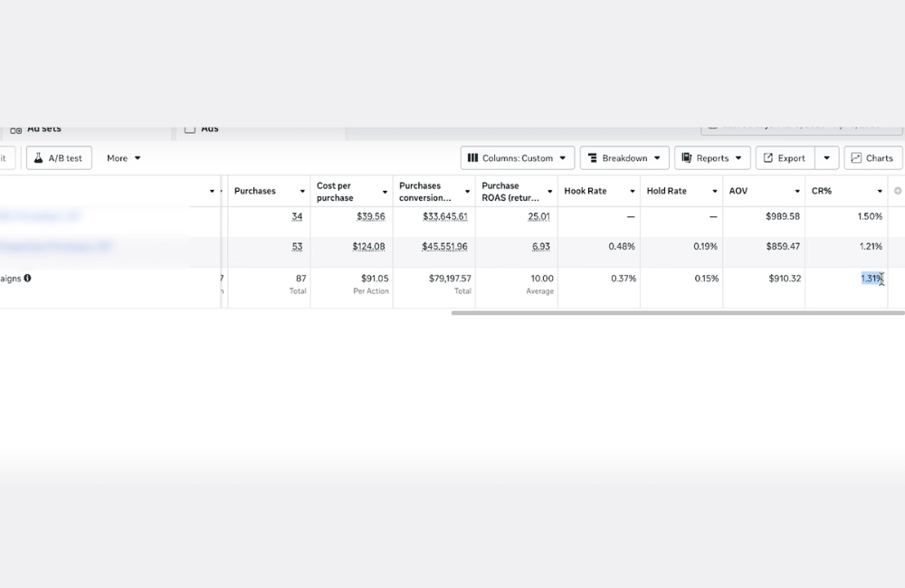Click cost per purchase $39.56

(370, 216)
